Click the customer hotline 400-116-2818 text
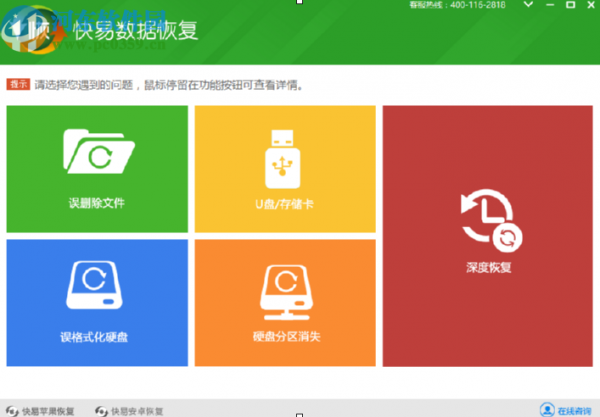Screen dimensions: 600x417 [457, 5]
